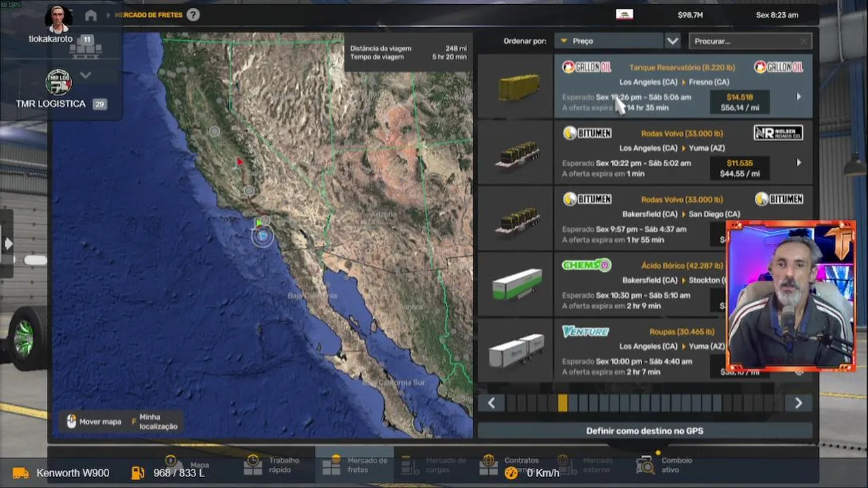Select Mercado de fretes tab
This screenshot has width=868, height=488.
[355, 464]
